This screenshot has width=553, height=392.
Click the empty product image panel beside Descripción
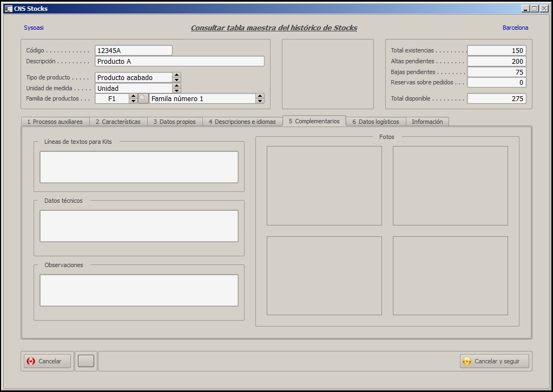[x=328, y=74]
